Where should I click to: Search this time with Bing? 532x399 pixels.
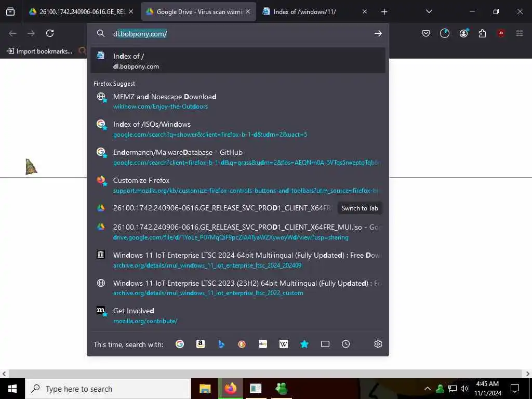(221, 344)
